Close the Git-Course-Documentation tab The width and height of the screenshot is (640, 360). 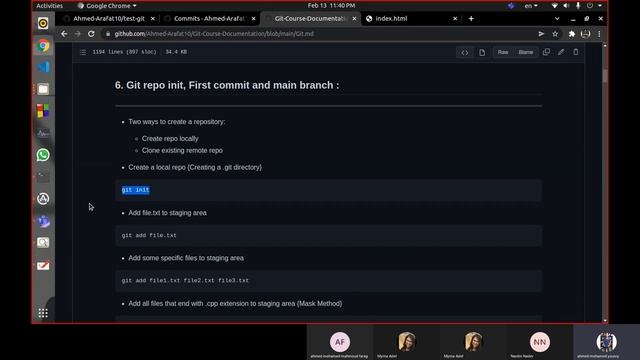pos(354,18)
